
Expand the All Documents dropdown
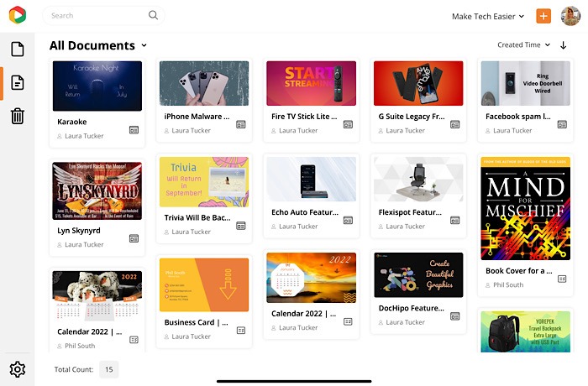[144, 45]
